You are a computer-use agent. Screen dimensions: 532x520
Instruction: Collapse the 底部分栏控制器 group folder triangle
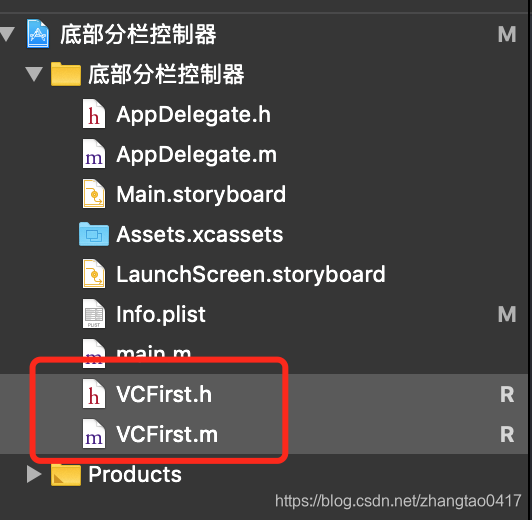pos(34,74)
